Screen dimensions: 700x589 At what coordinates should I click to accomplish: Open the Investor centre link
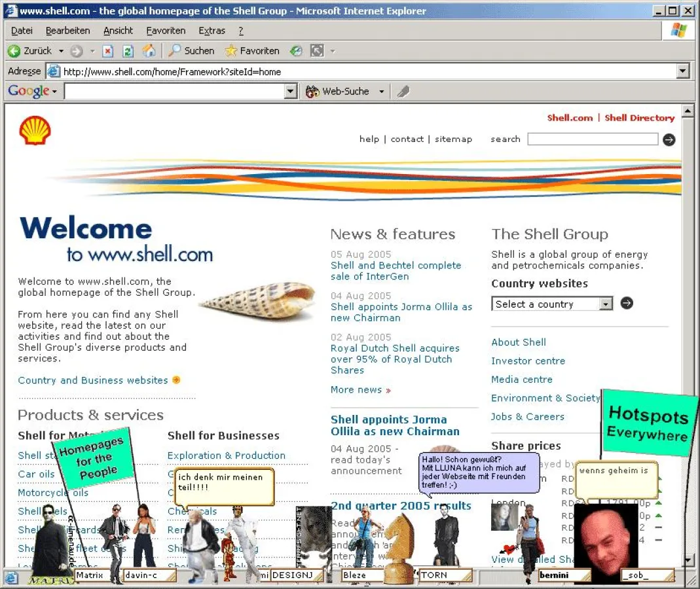528,361
